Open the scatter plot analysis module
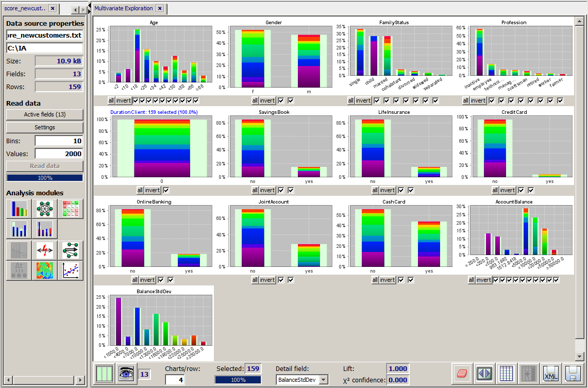588x388 pixels. click(x=71, y=271)
